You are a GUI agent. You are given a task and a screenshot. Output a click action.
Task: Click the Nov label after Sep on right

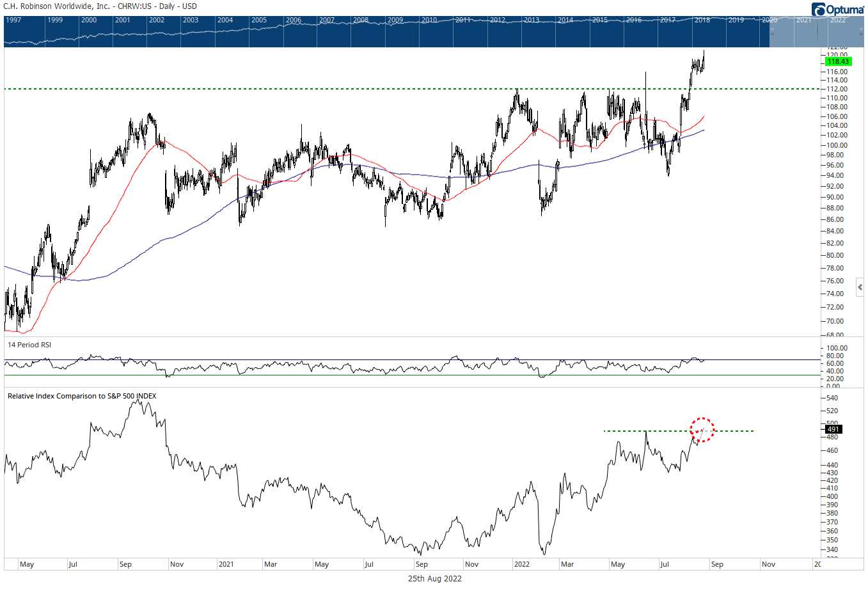click(769, 565)
